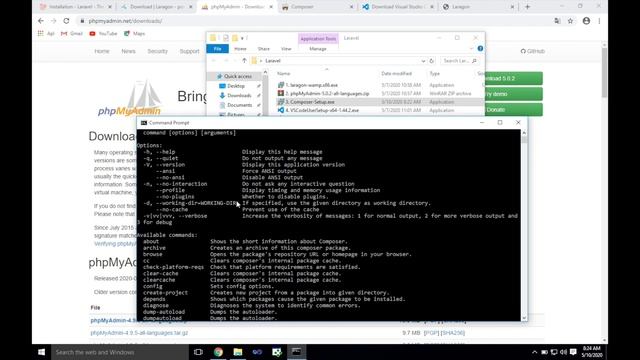Refresh the Laravel folder view
The image size is (640, 360).
[x=431, y=60]
